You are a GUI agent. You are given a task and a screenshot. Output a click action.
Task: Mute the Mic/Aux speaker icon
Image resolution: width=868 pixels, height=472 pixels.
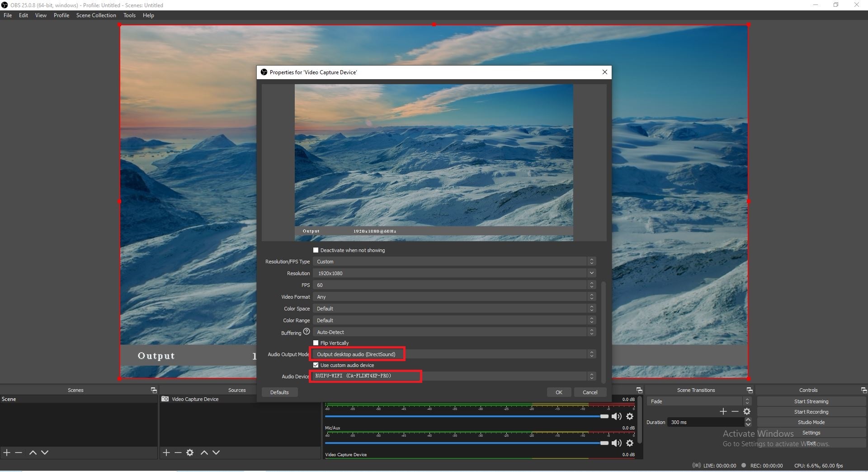(617, 443)
